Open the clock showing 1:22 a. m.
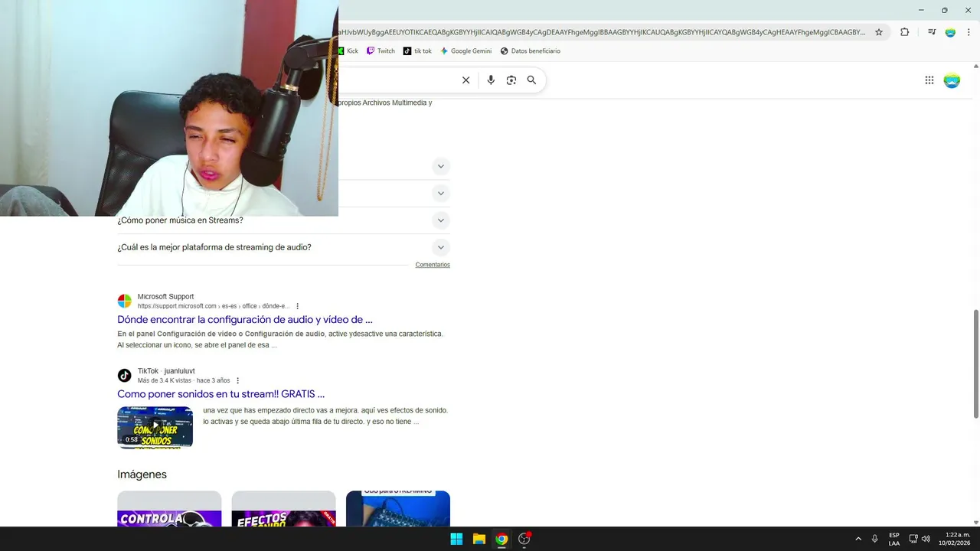Viewport: 980px width, 551px height. pyautogui.click(x=955, y=539)
